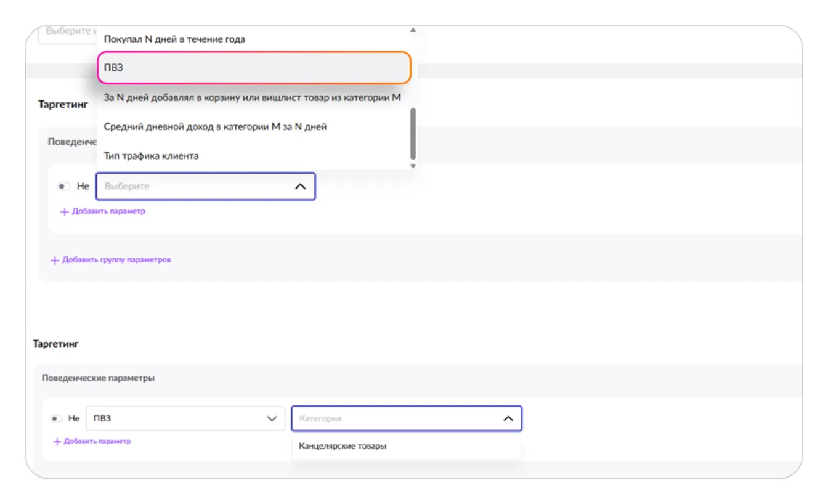
Task: Click the scroll-up arrow in the dropdown list
Action: point(413,30)
